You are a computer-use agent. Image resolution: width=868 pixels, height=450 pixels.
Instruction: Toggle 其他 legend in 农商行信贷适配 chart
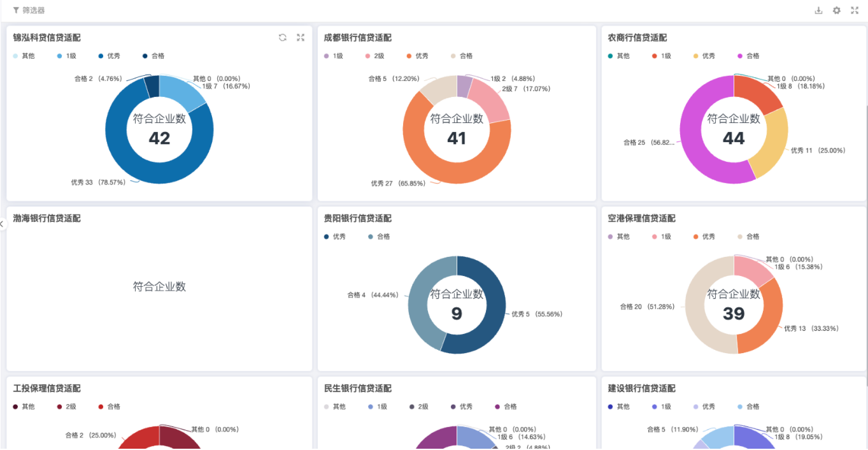[618, 56]
